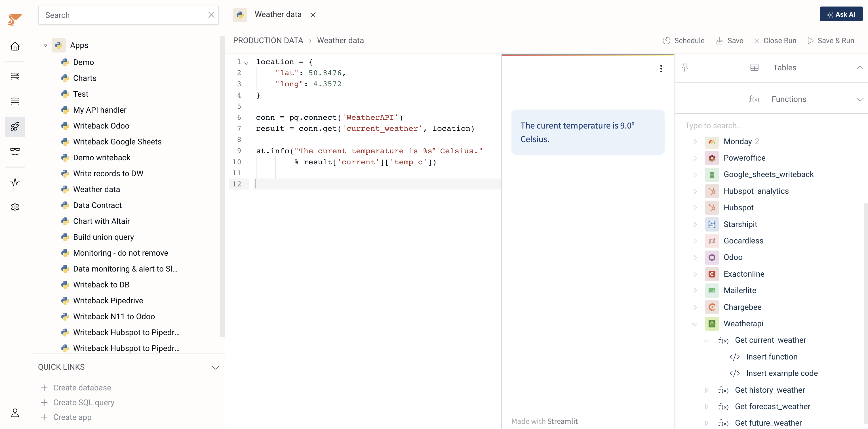
Task: Select the rocket Apps icon in the sidebar
Action: pos(15,127)
